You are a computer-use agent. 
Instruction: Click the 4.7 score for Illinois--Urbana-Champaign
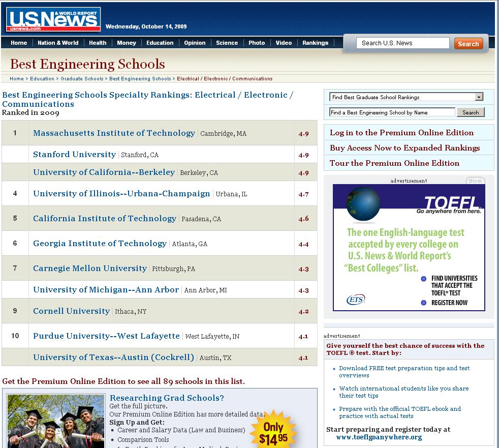coord(303,194)
